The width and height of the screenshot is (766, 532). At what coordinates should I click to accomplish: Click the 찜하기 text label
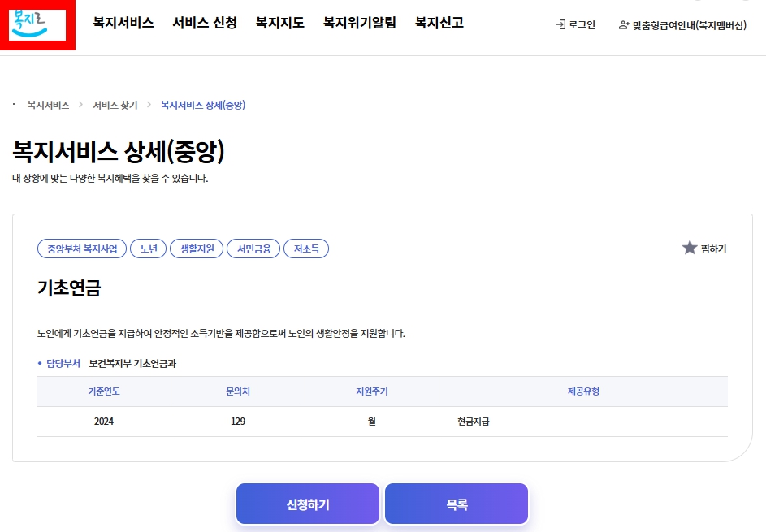tap(713, 249)
